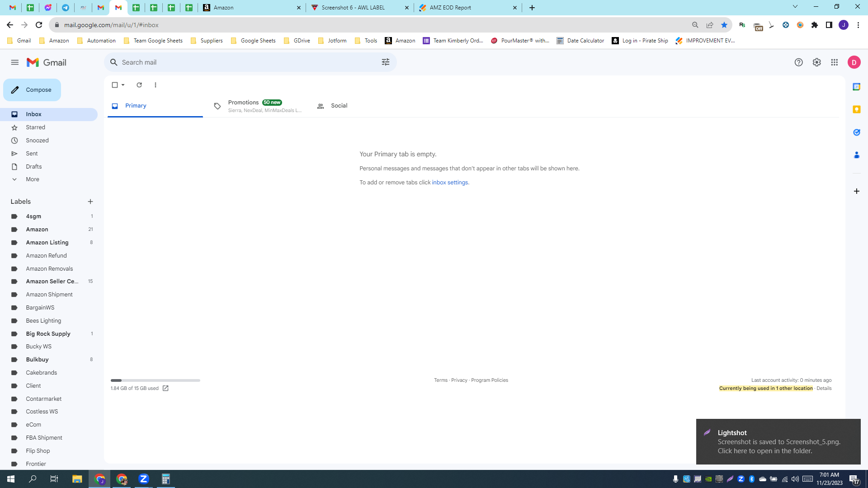The image size is (868, 488).
Task: Open the Big Rock Supply label
Action: (49, 334)
